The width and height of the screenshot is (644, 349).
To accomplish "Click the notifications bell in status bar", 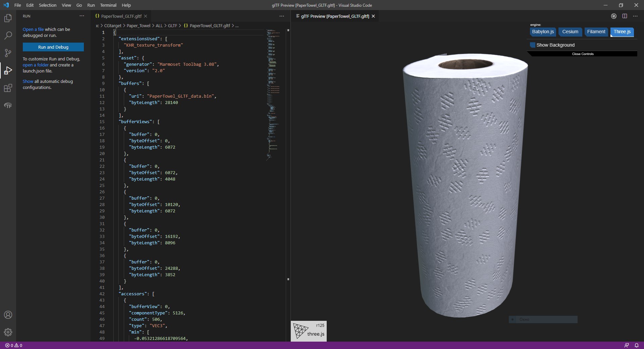I will coord(636,345).
